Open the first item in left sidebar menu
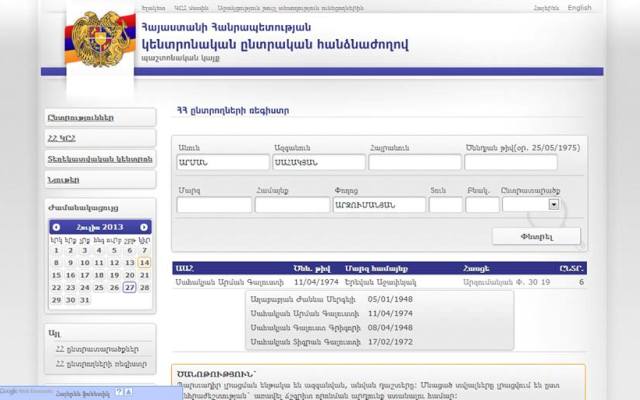The height and width of the screenshot is (400, 640). tap(99, 117)
